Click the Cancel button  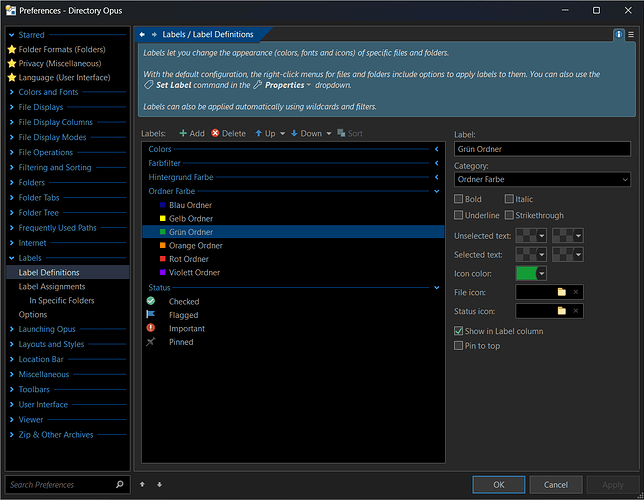pos(555,485)
